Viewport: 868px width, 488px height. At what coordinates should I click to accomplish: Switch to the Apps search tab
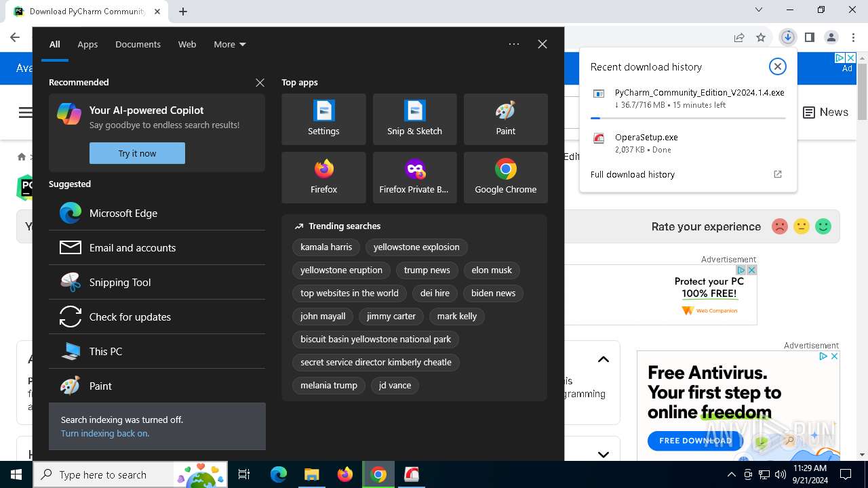pos(87,44)
